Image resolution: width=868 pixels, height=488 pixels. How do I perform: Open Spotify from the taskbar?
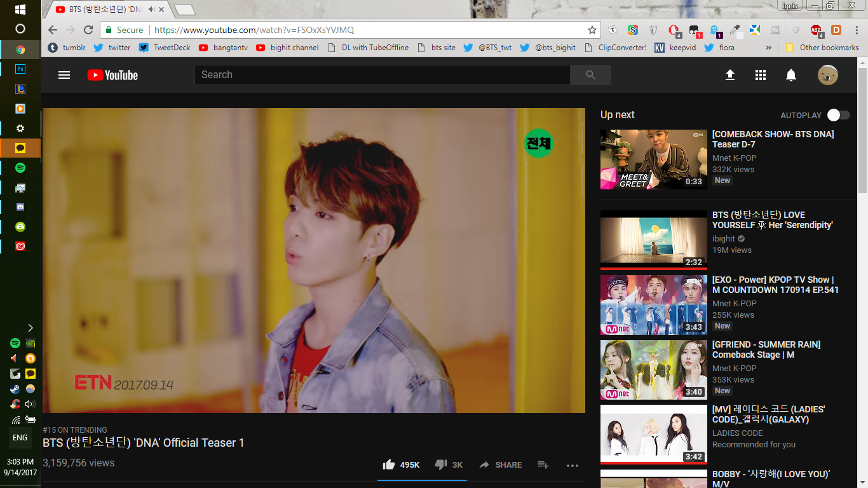click(x=20, y=168)
